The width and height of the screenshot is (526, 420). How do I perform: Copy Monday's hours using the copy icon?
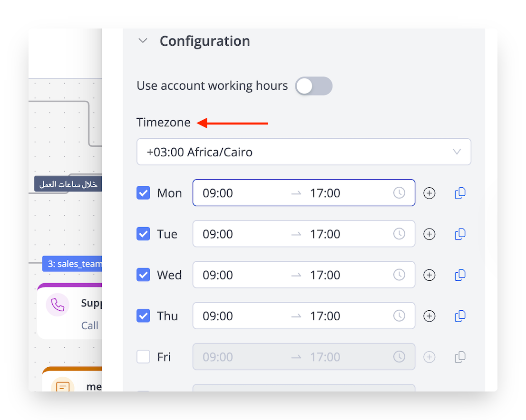460,193
